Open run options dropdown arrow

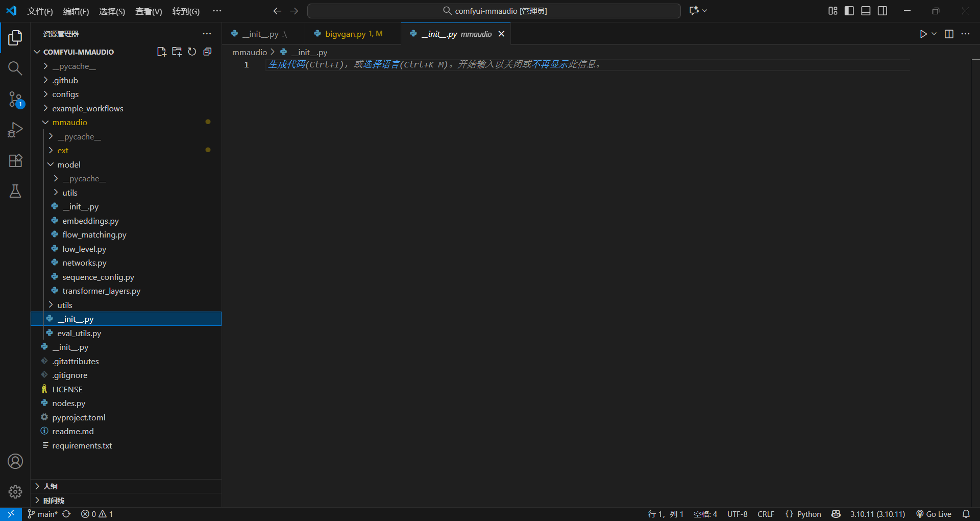tap(934, 34)
